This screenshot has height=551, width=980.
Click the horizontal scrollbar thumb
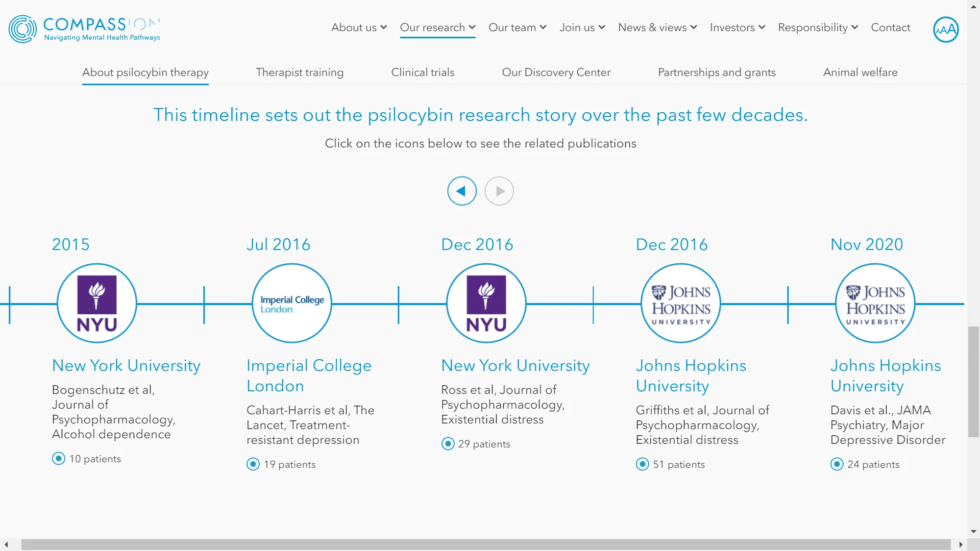click(x=486, y=545)
